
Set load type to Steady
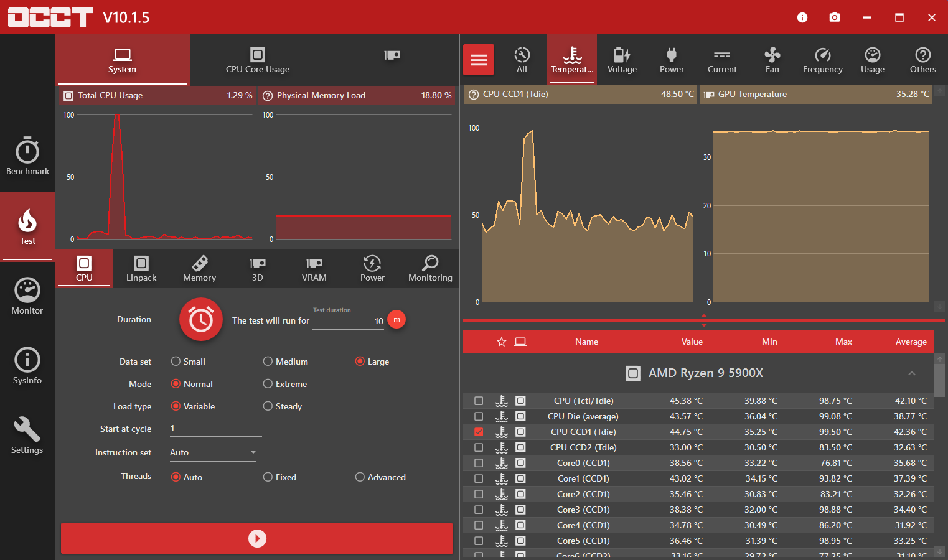click(x=268, y=406)
